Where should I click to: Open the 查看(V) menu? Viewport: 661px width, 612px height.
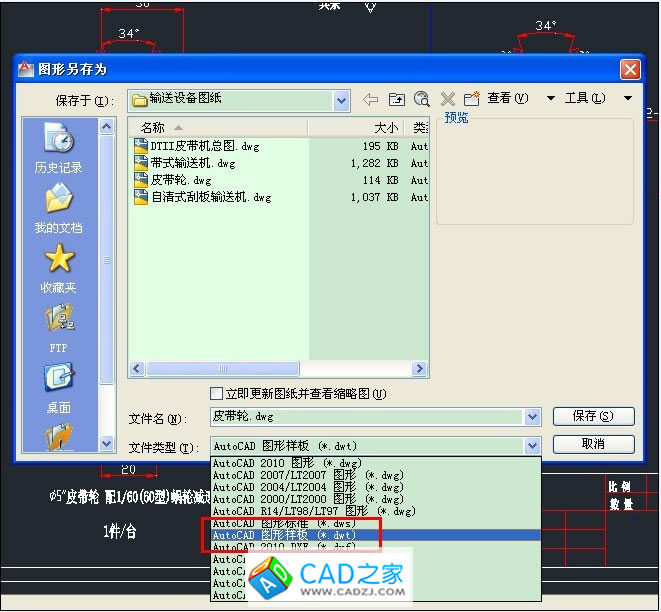click(508, 98)
